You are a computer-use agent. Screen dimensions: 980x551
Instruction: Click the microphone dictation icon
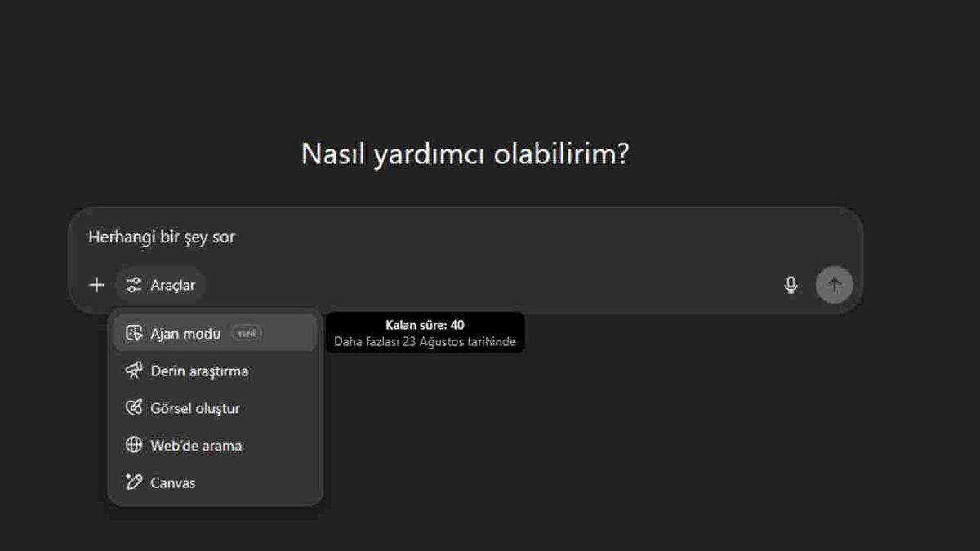[x=791, y=285]
